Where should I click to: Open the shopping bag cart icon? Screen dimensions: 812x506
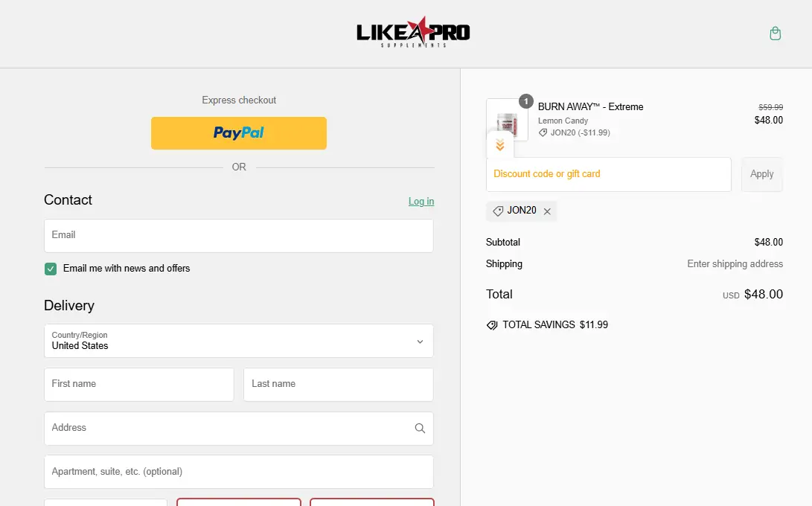(775, 33)
